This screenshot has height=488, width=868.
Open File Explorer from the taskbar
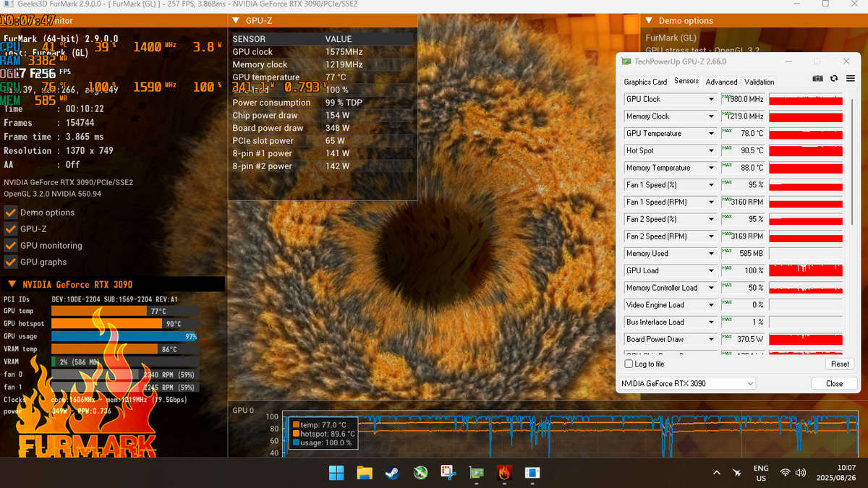[x=364, y=473]
